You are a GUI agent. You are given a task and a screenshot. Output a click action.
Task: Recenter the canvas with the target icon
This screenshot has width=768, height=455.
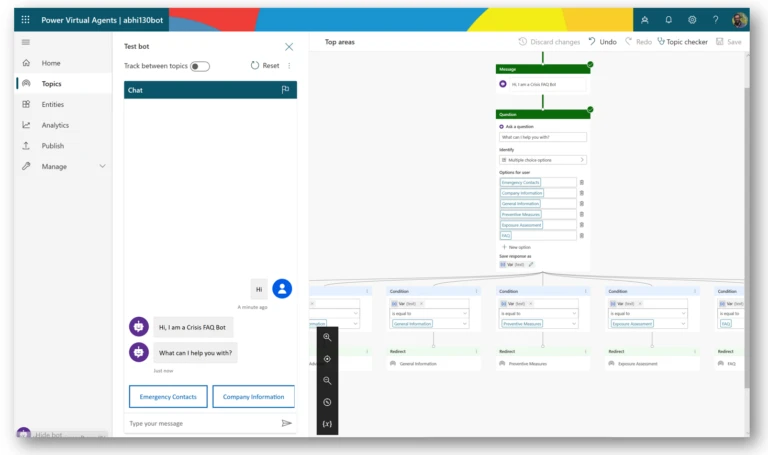(327, 359)
